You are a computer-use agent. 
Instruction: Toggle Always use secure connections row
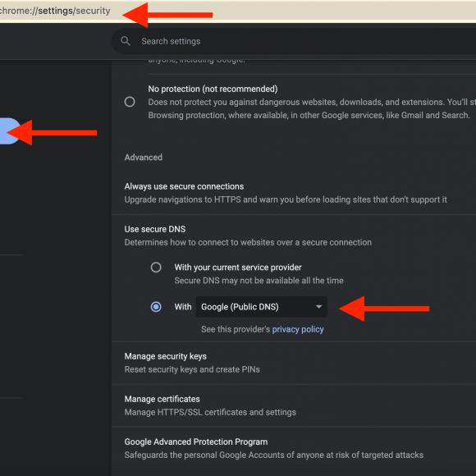click(x=294, y=193)
